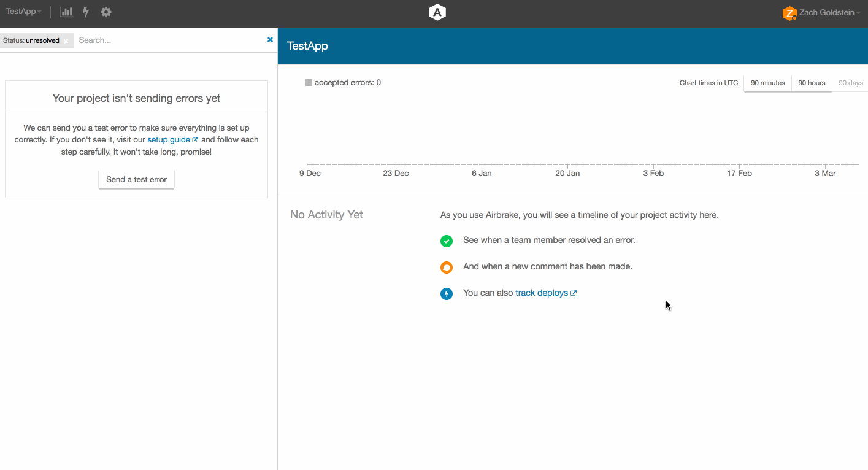Viewport: 868px width, 470px height.
Task: Click the 9 Dec axis label
Action: tap(310, 174)
